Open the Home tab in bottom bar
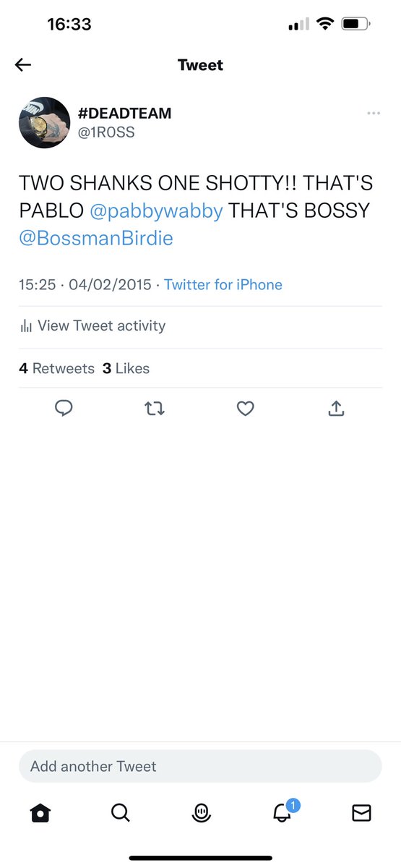 point(40,813)
